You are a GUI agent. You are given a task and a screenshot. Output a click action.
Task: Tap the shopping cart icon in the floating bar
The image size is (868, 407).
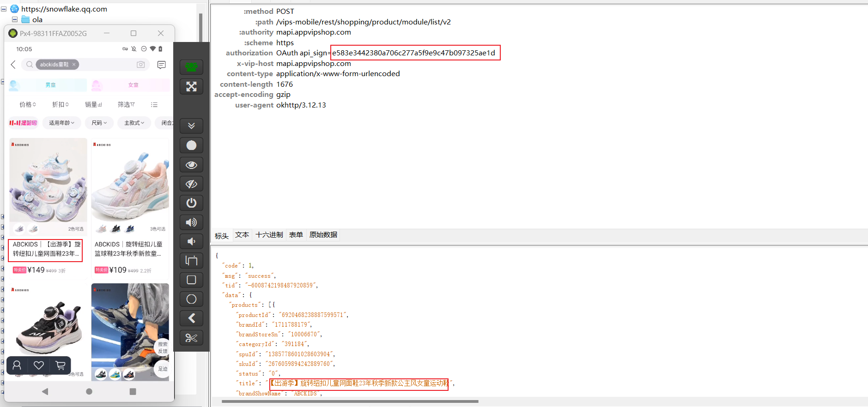pos(61,365)
